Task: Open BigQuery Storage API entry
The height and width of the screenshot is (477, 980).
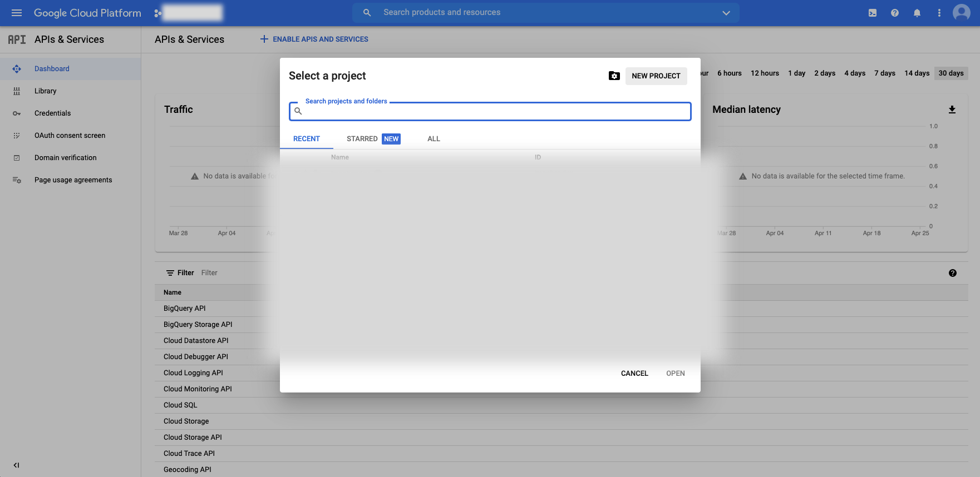Action: (x=198, y=325)
